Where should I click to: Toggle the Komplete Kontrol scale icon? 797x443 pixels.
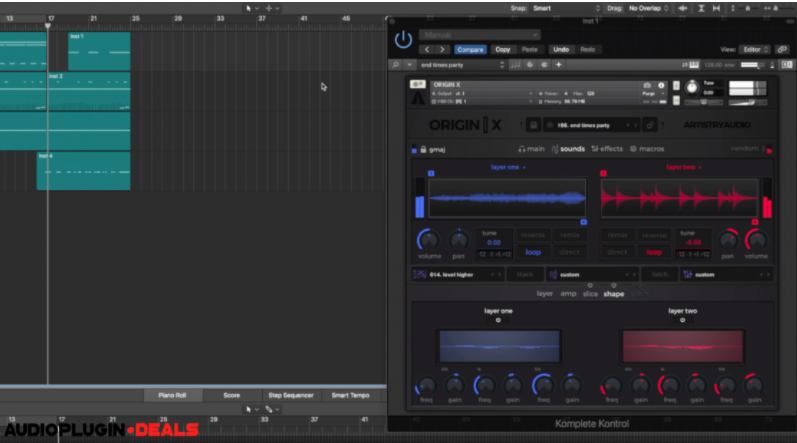tap(515, 65)
